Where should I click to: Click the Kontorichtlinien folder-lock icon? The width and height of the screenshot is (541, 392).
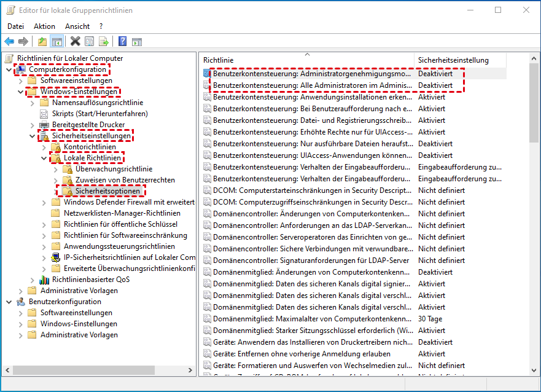[56, 147]
